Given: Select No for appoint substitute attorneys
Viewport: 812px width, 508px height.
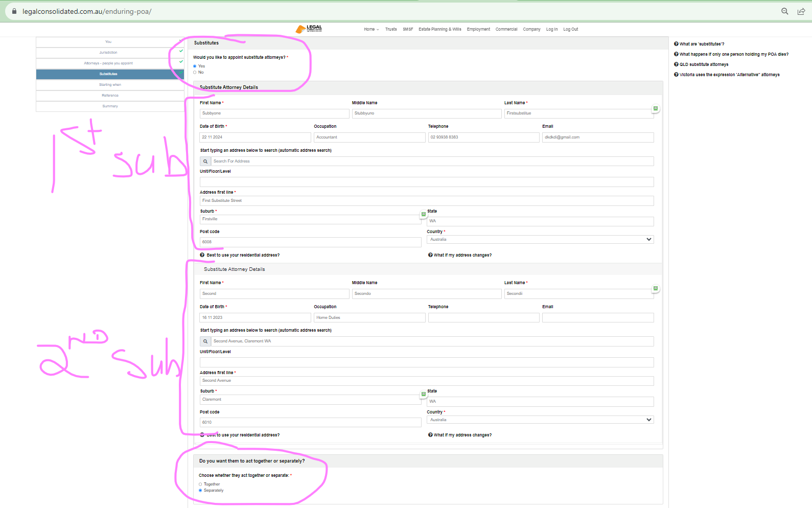Looking at the screenshot, I should [195, 72].
